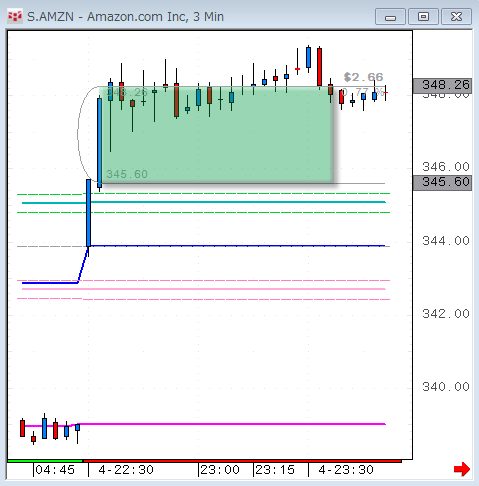
Task: Click the large red candle near chart high
Action: click(319, 67)
